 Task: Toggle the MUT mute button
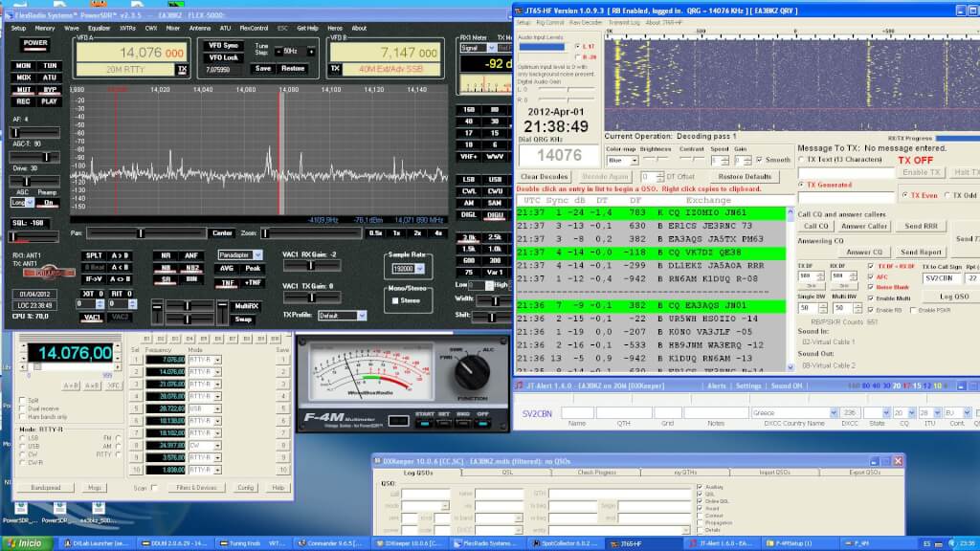24,90
